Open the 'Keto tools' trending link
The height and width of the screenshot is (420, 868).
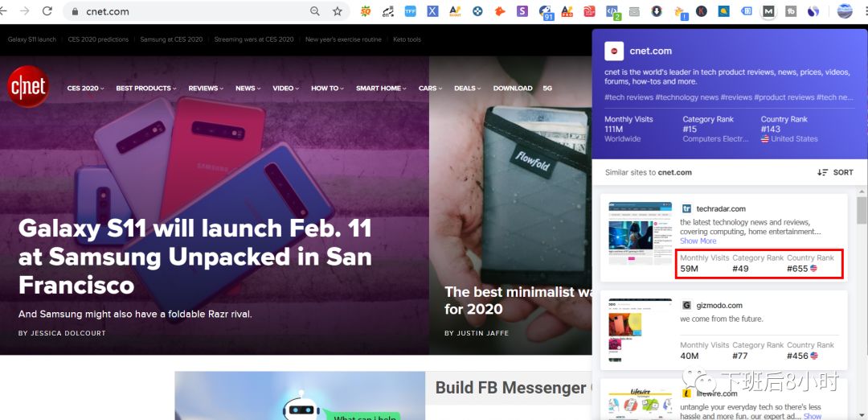point(407,39)
